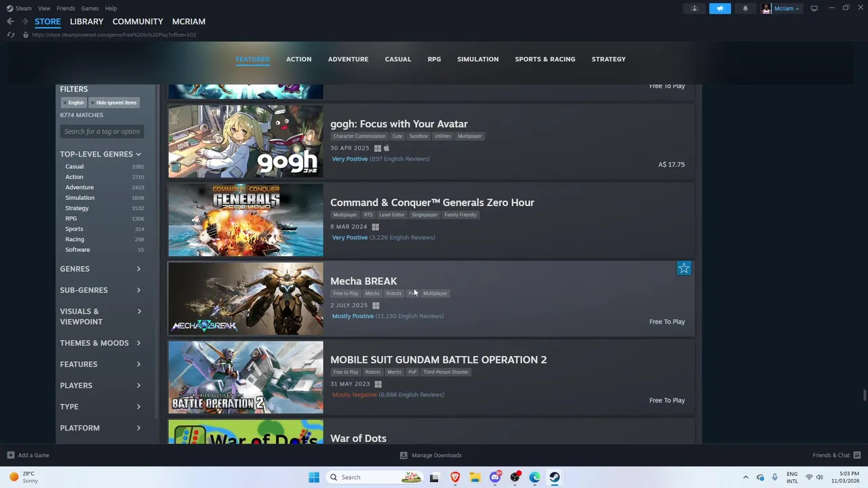Viewport: 868px width, 488px height.
Task: Open the Friends & Chat icon in the footer
Action: 857,455
